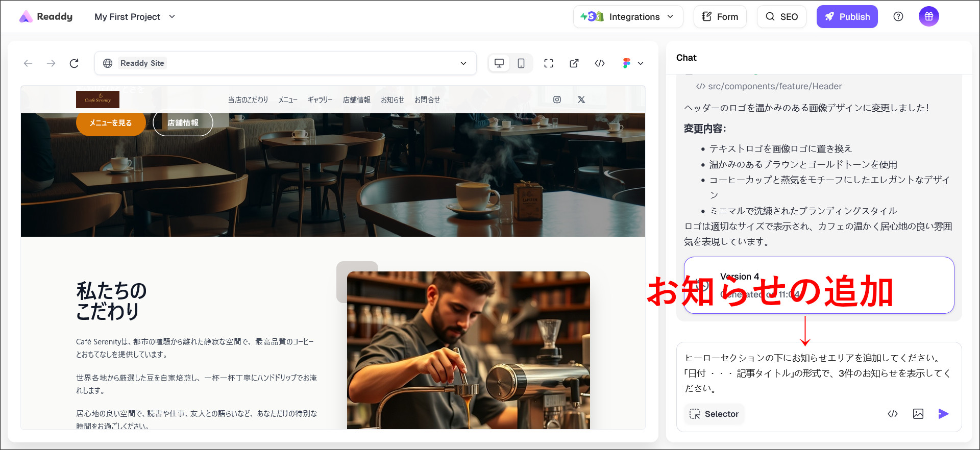Open the SEO settings

(781, 17)
